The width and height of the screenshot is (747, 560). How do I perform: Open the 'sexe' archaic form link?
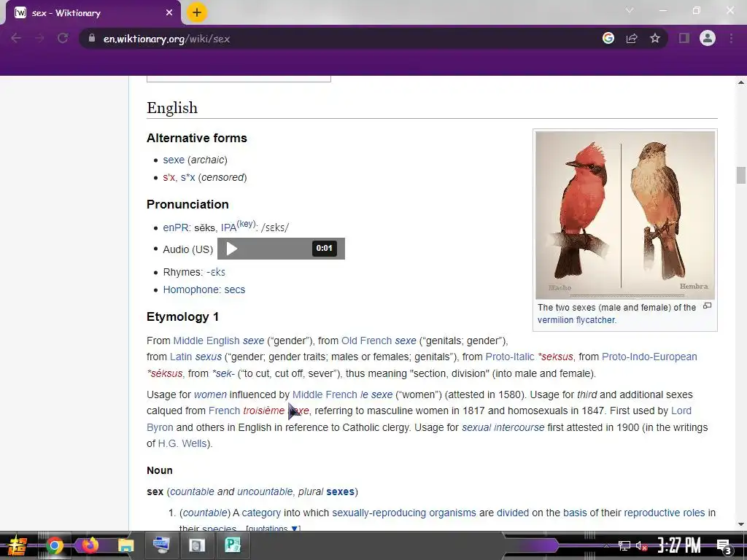174,160
